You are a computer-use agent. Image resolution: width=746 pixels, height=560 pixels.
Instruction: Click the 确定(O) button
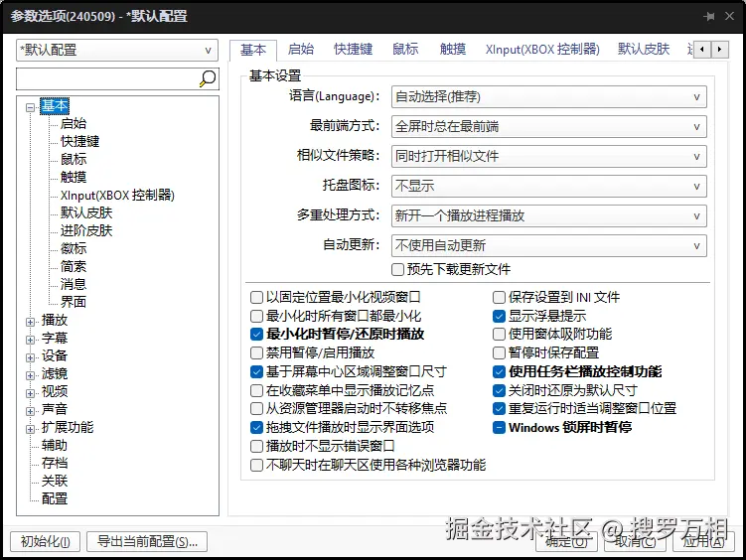point(566,541)
